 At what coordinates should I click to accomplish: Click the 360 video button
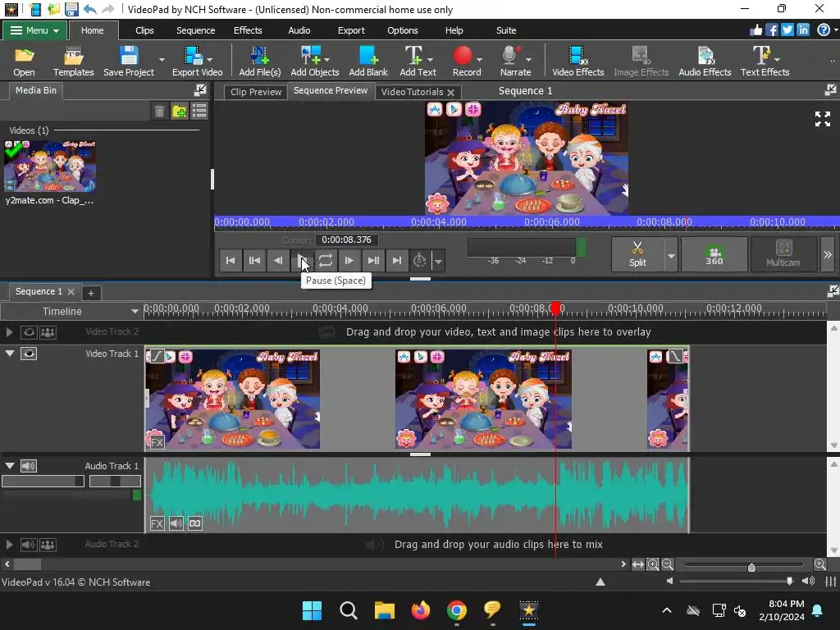[714, 254]
